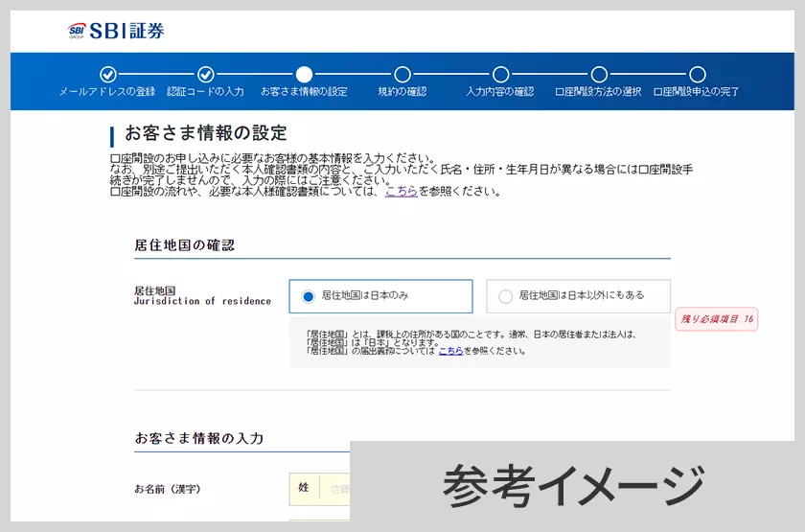Click the 居住地国の確認 section heading
Screen dimensions: 805x532
[185, 245]
